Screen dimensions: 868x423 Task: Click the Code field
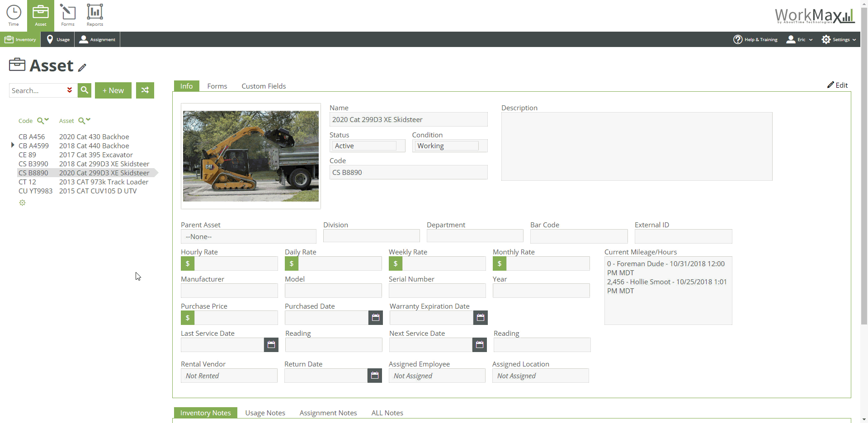[x=408, y=172]
